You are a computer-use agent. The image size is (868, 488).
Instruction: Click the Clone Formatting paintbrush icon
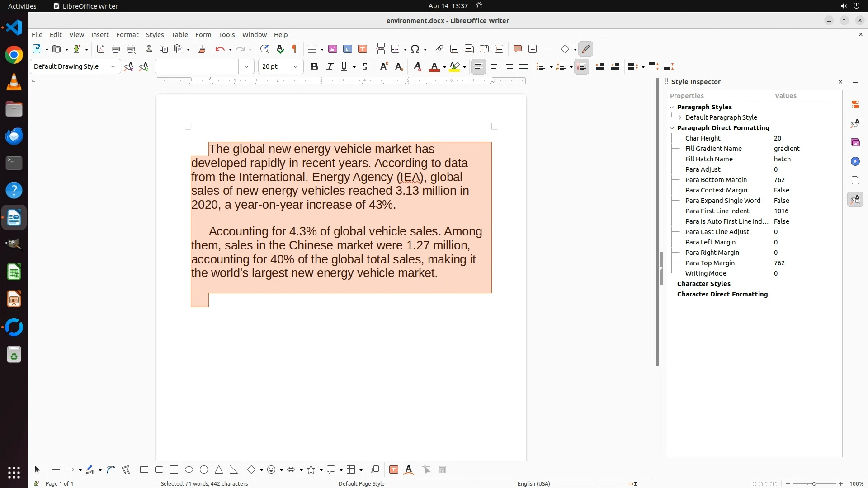click(x=202, y=49)
